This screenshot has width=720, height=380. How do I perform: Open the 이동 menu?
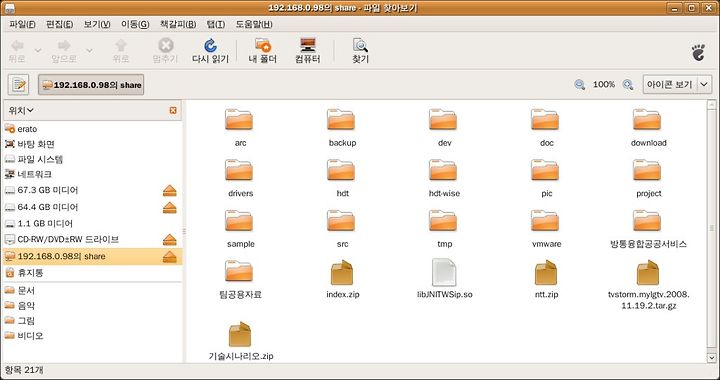coord(135,24)
